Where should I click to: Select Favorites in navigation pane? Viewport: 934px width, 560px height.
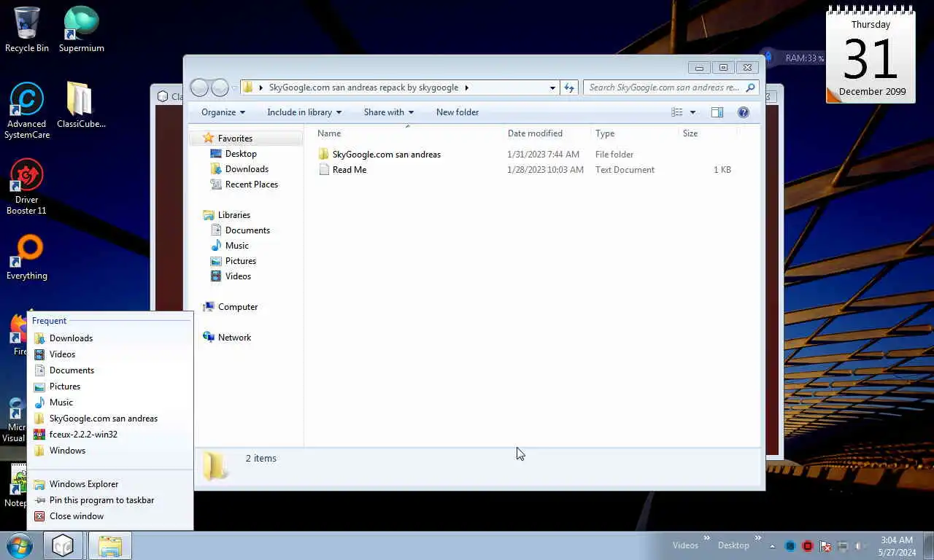click(x=235, y=139)
